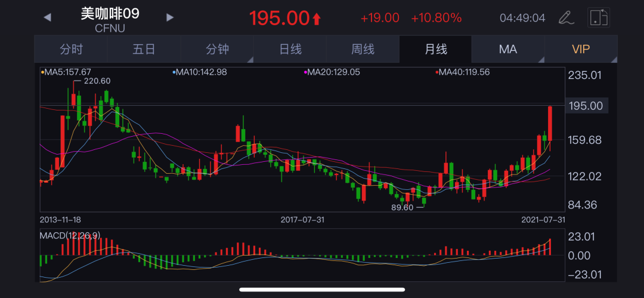644x298 pixels.
Task: Expand the 分钟 minute interval dropdown
Action: 218,50
